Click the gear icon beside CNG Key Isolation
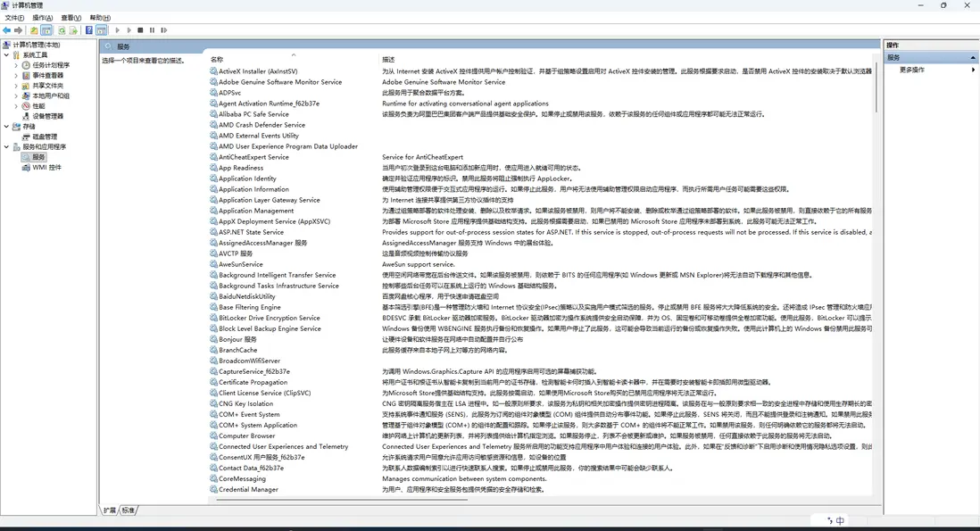Image resolution: width=980 pixels, height=531 pixels. [213, 403]
